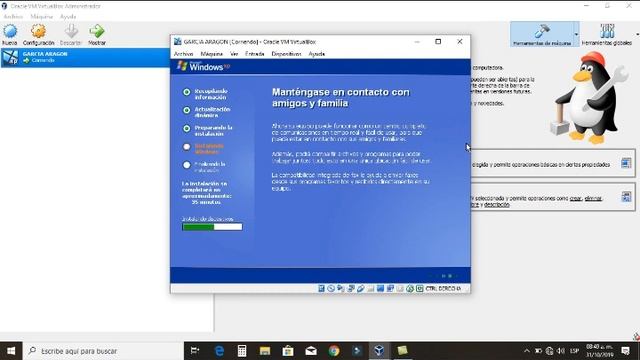Select Herramientas de máquina hammer button
Screen dimensions: 640x360
542,34
